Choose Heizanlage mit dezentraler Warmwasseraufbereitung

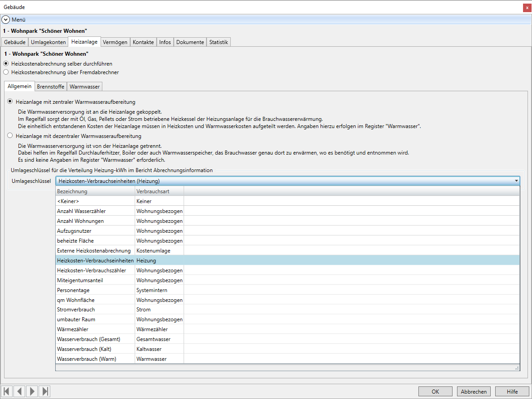(10, 136)
